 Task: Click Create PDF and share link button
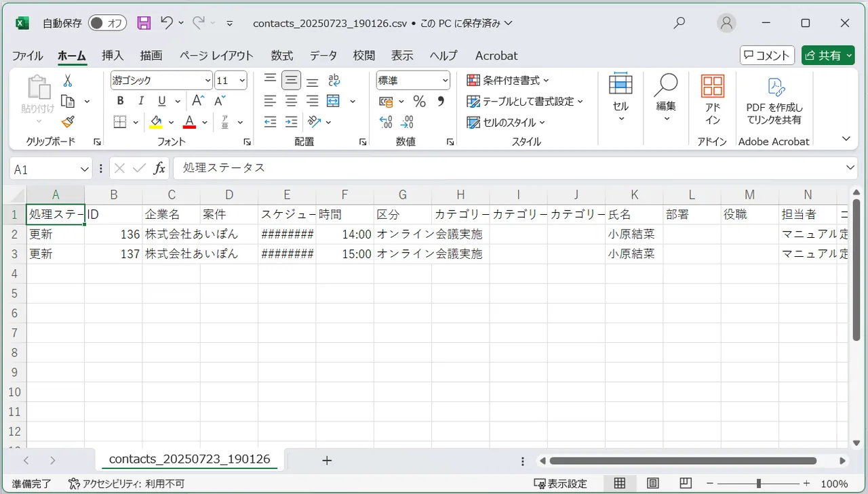[x=774, y=100]
